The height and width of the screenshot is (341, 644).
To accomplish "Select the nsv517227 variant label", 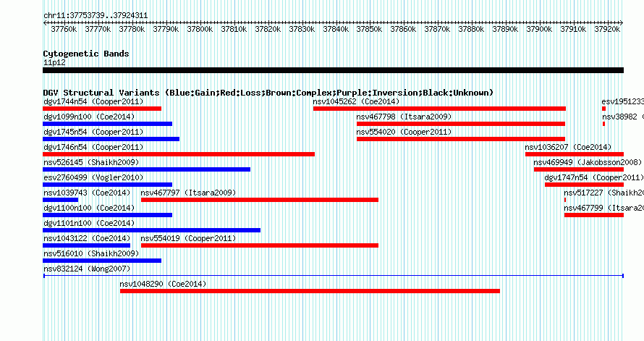I will (603, 193).
